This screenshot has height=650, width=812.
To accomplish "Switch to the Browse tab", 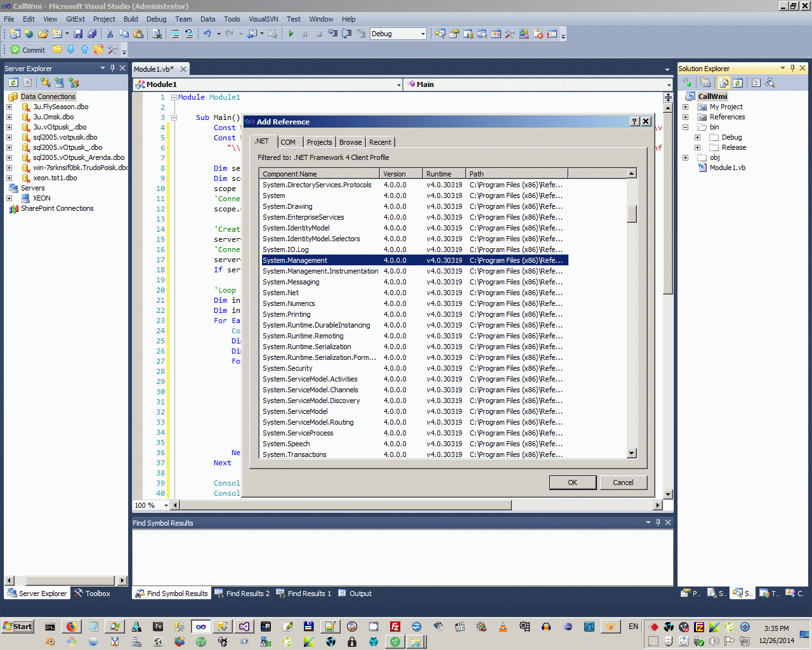I will [350, 142].
